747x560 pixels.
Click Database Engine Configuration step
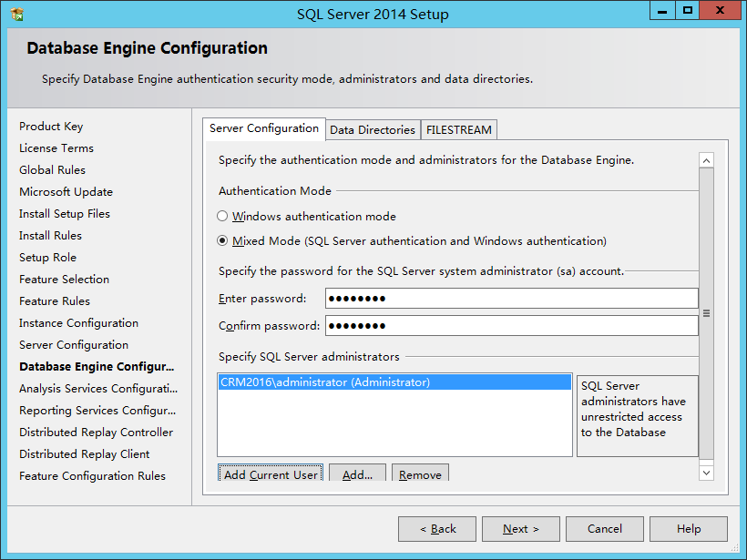click(x=97, y=367)
